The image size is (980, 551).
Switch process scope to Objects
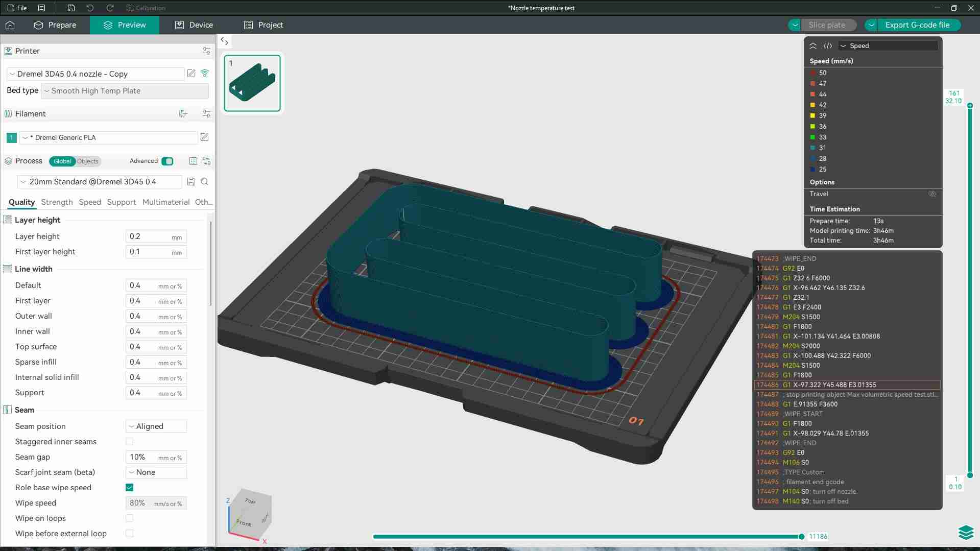(x=88, y=161)
